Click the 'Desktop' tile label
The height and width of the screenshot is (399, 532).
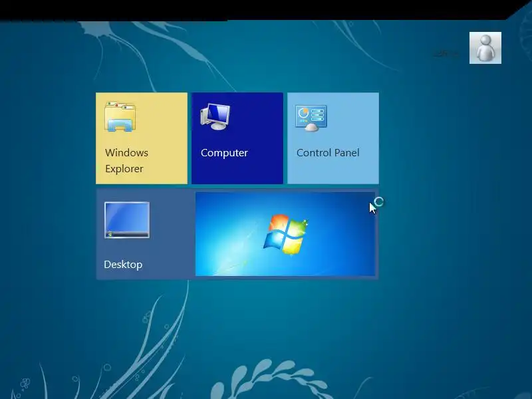click(x=123, y=265)
